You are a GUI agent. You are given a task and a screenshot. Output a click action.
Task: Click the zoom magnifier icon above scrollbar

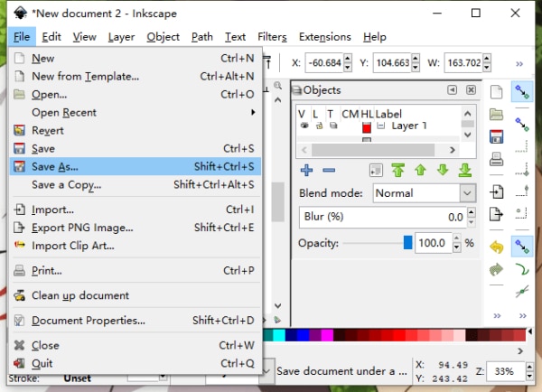point(277,86)
